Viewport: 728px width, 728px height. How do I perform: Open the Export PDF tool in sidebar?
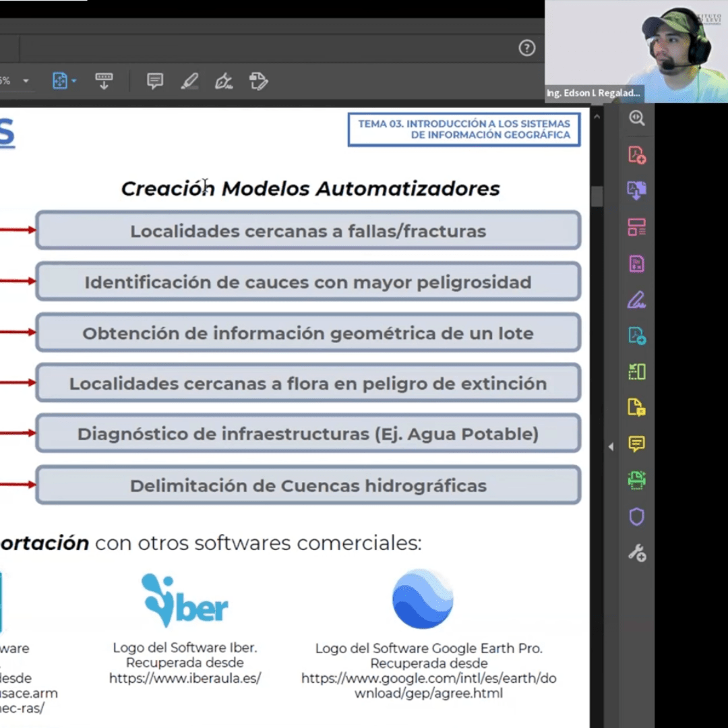(x=637, y=191)
